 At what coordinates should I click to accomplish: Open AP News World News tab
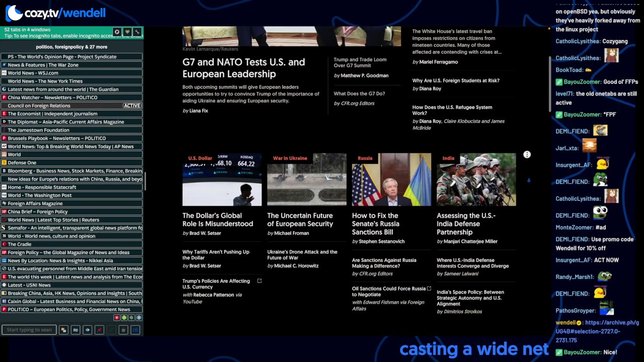(x=71, y=146)
